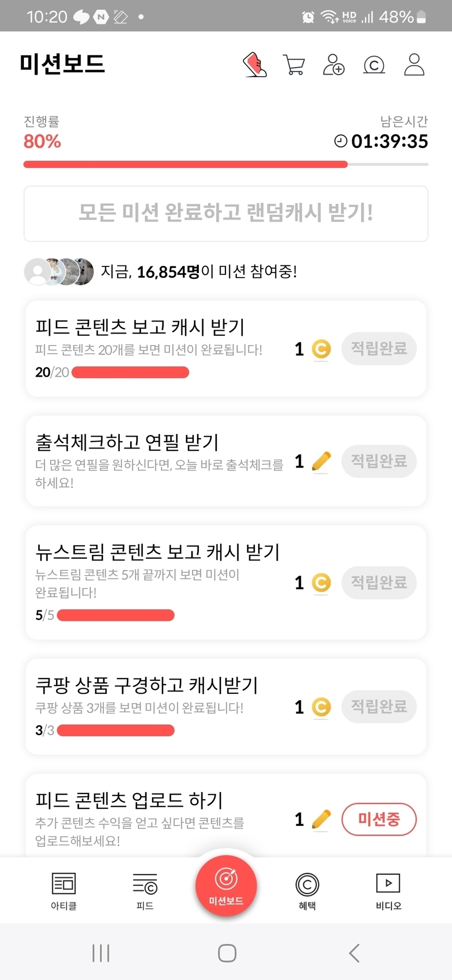Tap 적립완료 on 출석체크 mission
Screen dimensions: 452x980
379,462
